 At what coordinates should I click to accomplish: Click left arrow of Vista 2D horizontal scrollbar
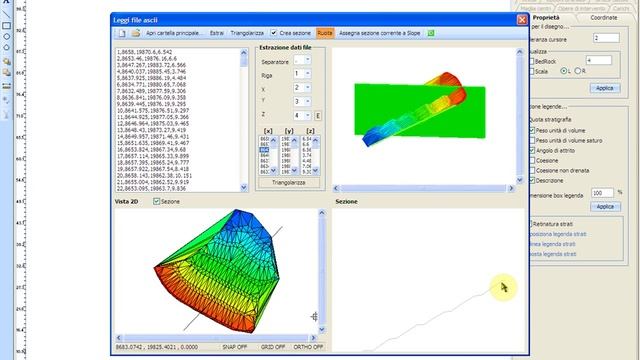click(x=119, y=338)
